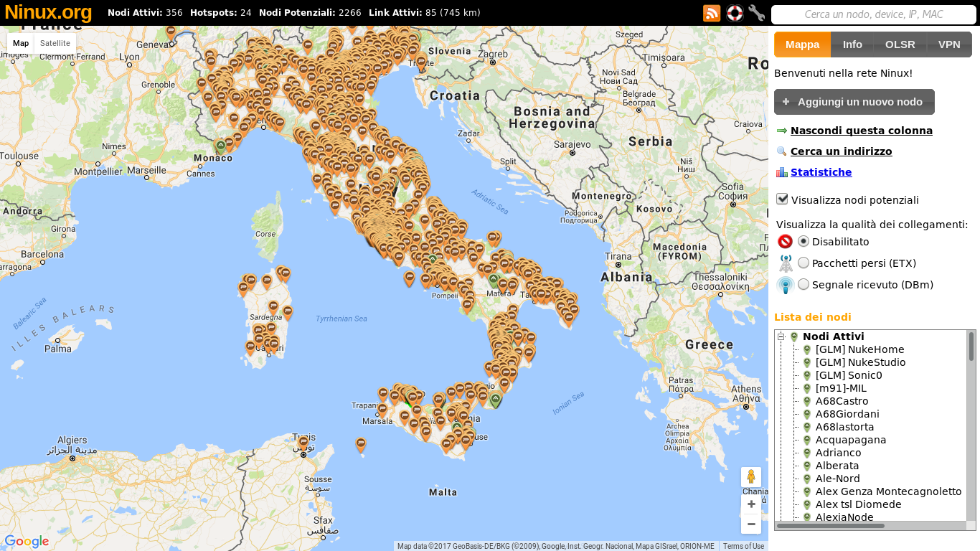The width and height of the screenshot is (980, 551).
Task: Click the red disabled icon beside Disabilitato
Action: tap(785, 242)
